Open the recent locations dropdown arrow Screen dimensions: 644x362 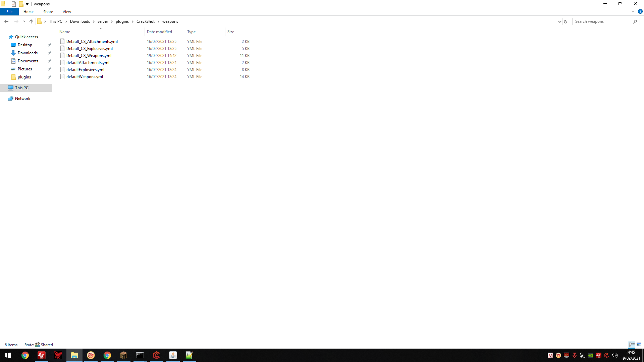24,21
